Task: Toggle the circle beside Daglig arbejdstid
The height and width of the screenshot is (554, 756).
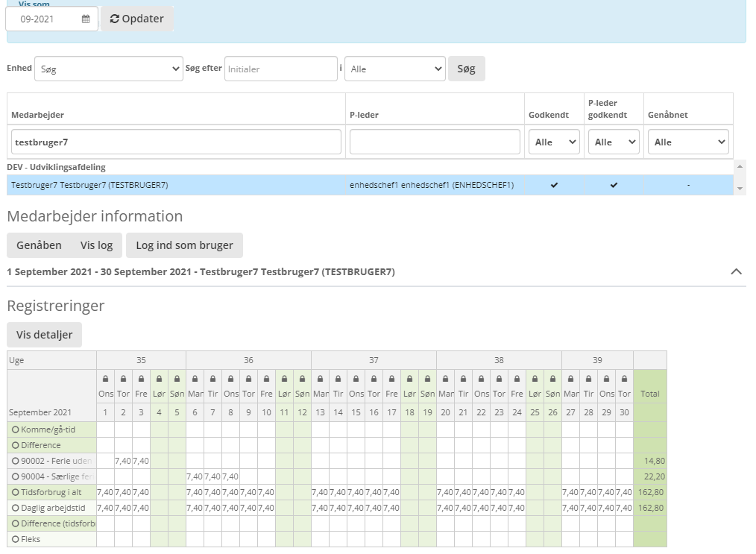Action: coord(15,508)
